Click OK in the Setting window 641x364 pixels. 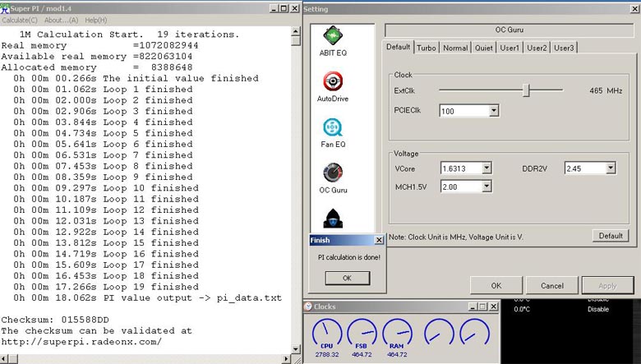pos(496,286)
